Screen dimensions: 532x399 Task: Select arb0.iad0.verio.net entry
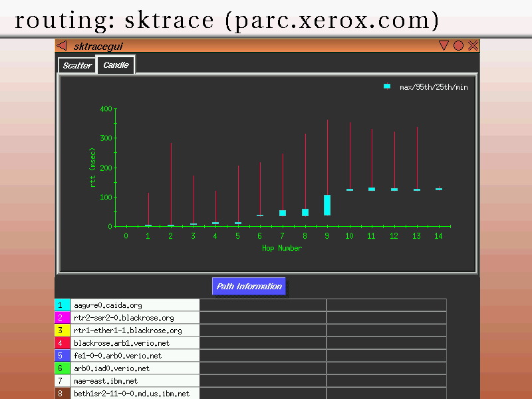click(135, 368)
